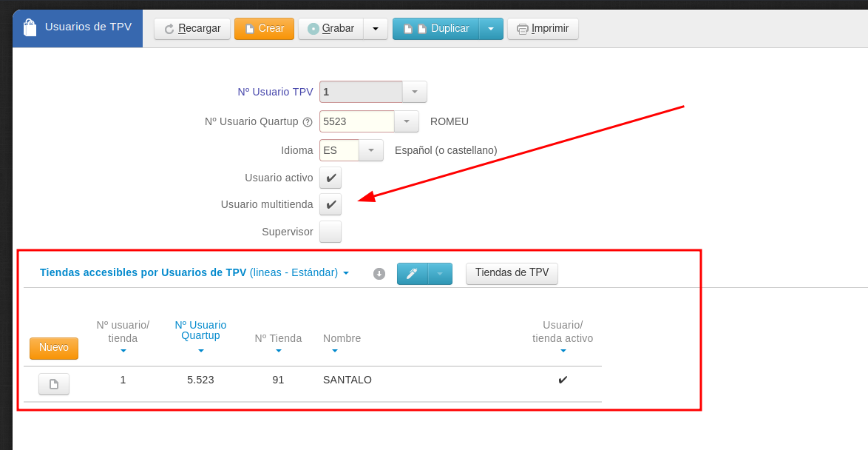Enable the Supervisor checkbox

[330, 232]
